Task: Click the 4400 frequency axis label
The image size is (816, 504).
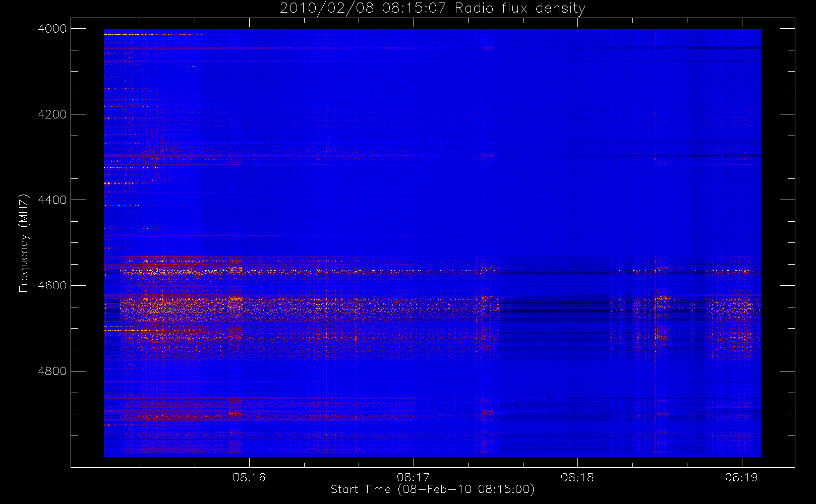Action: (x=52, y=200)
